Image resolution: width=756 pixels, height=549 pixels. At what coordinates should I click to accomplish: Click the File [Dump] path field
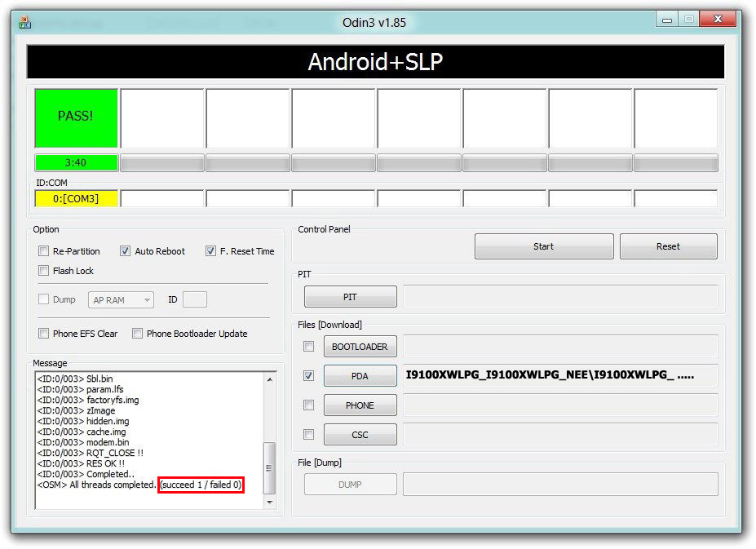[x=560, y=485]
